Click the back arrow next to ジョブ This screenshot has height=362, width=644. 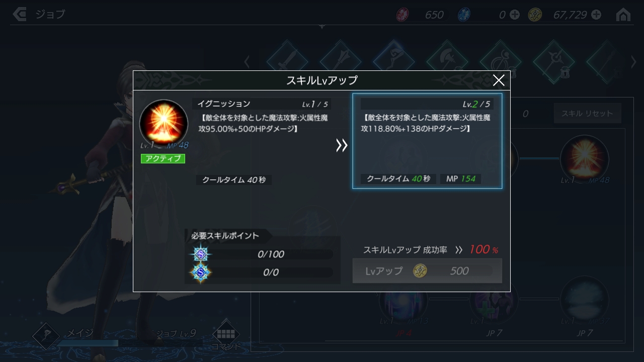[x=19, y=14]
